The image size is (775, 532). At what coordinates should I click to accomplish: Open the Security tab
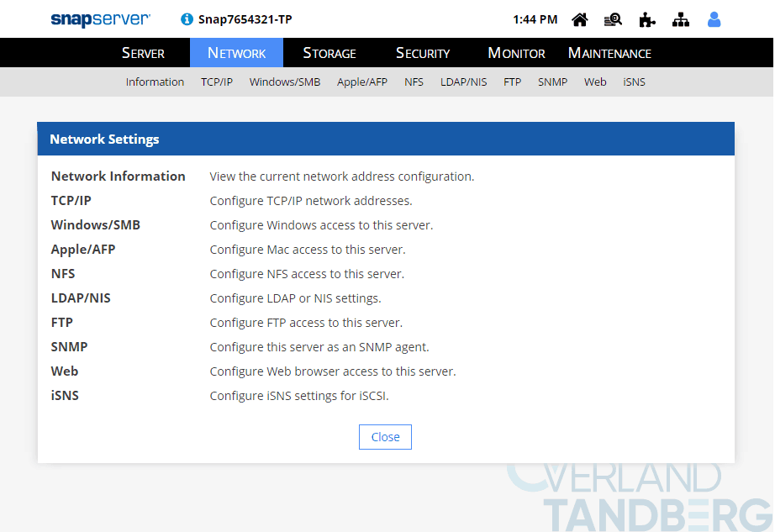(x=423, y=53)
